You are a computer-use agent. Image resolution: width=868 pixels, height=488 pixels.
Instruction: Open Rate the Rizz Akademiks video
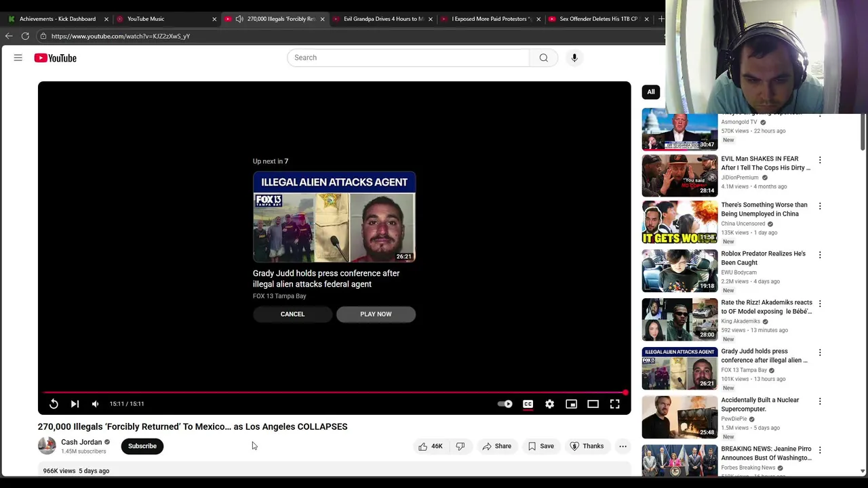(x=766, y=306)
